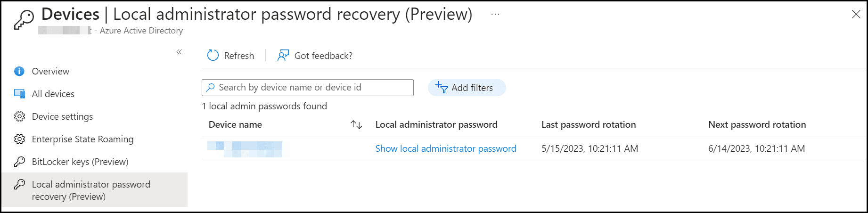Click the blurred device name entry
Screen dimensions: 868x213
pos(245,148)
